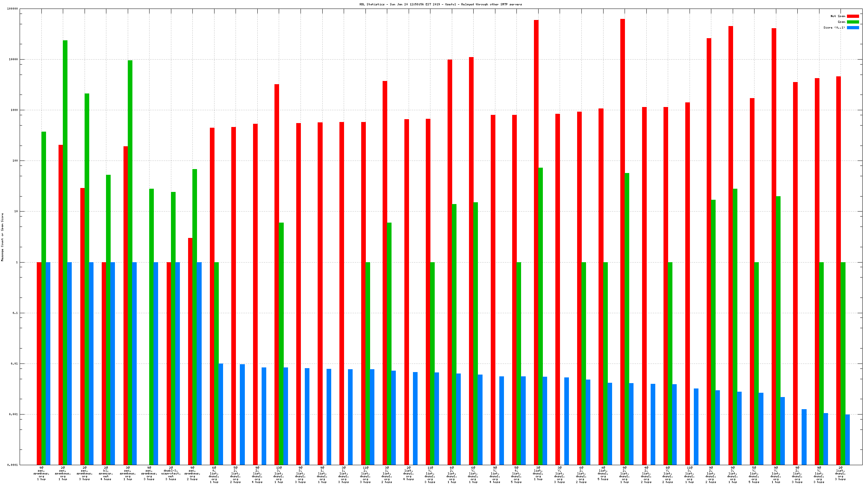Click the blue Score legend swatch
This screenshot has height=488, width=868.
pyautogui.click(x=853, y=27)
